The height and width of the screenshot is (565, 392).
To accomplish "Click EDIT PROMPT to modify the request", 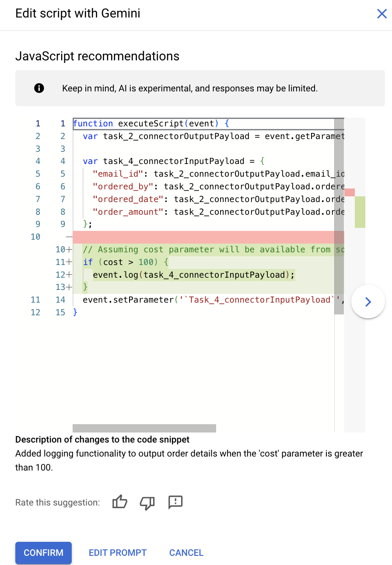I will [x=117, y=552].
